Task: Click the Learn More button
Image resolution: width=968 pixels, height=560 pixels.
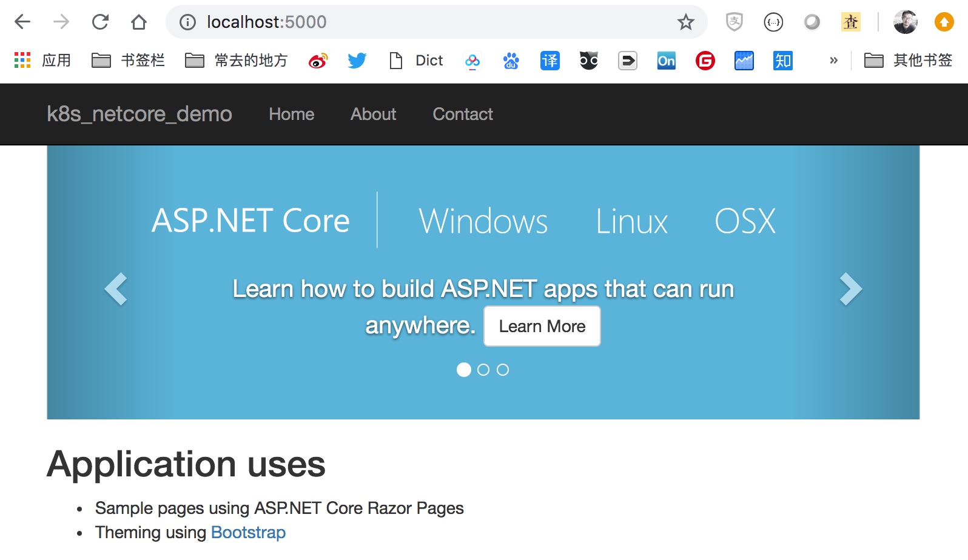Action: click(542, 326)
